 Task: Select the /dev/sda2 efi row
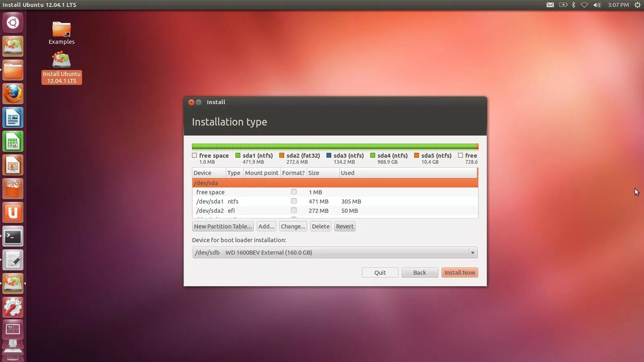click(335, 210)
